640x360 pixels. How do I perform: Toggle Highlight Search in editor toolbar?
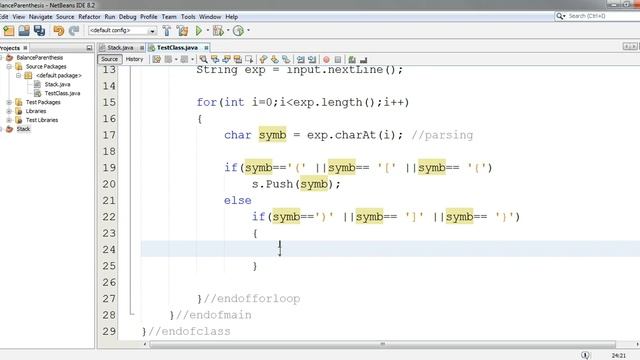(x=238, y=60)
